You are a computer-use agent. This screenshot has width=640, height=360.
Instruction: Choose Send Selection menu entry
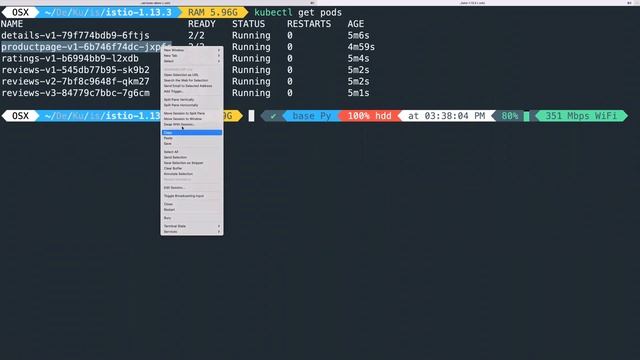point(192,157)
